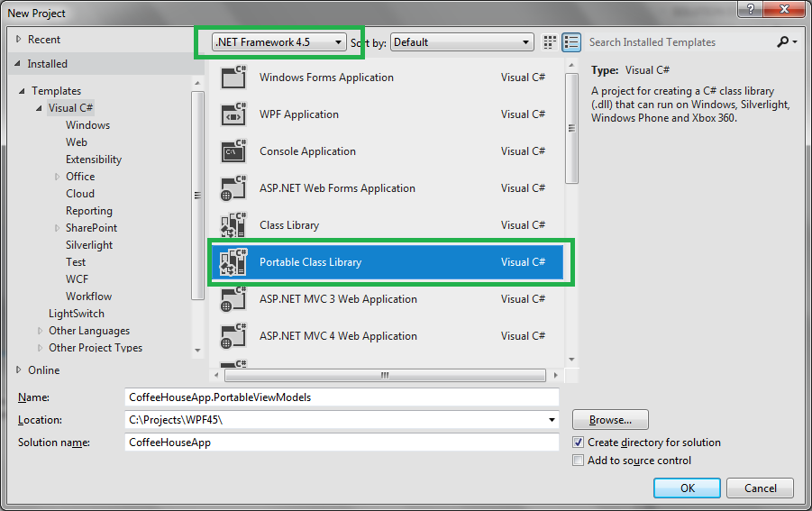The height and width of the screenshot is (511, 812).
Task: Select the LightSwitch category
Action: coord(76,314)
